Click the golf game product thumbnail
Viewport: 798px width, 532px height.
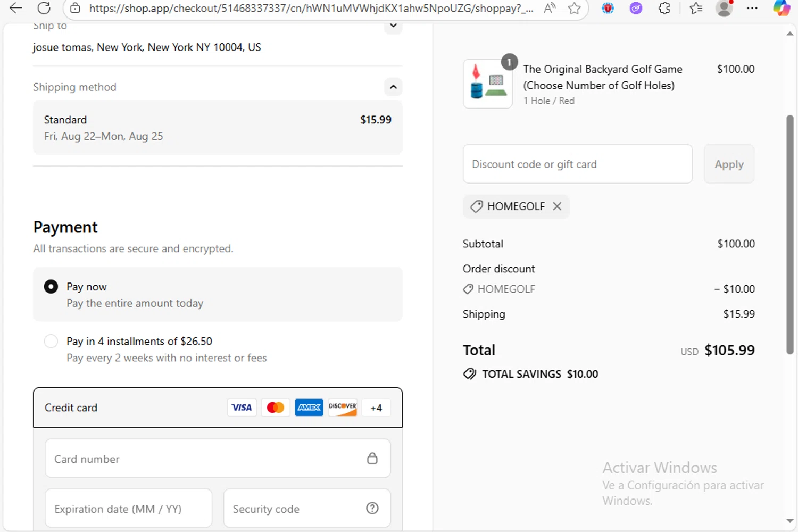tap(488, 84)
